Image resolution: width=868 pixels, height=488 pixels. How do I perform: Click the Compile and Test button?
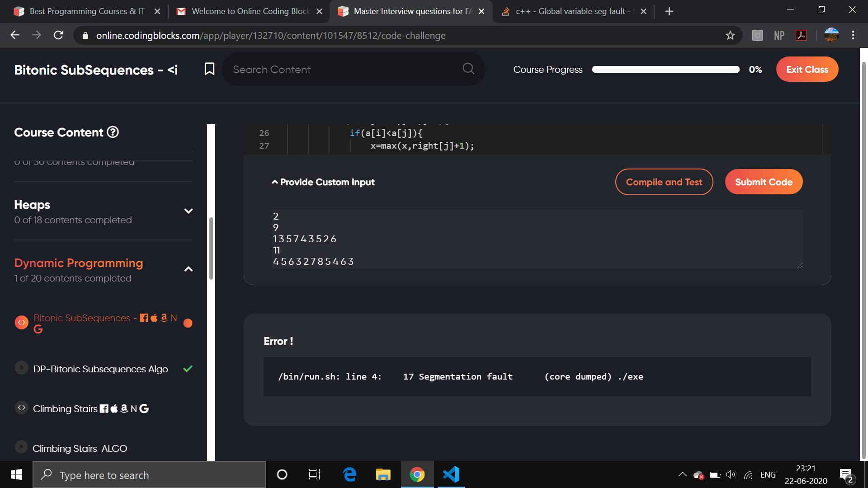point(664,182)
